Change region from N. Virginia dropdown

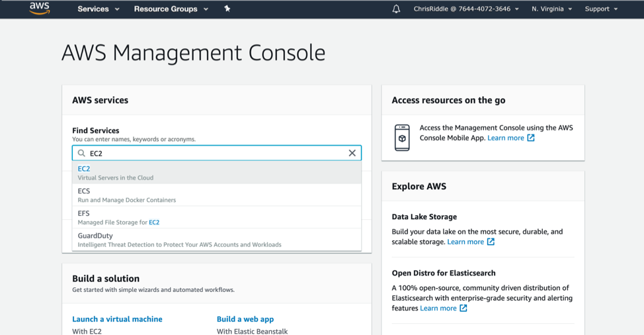tap(551, 9)
